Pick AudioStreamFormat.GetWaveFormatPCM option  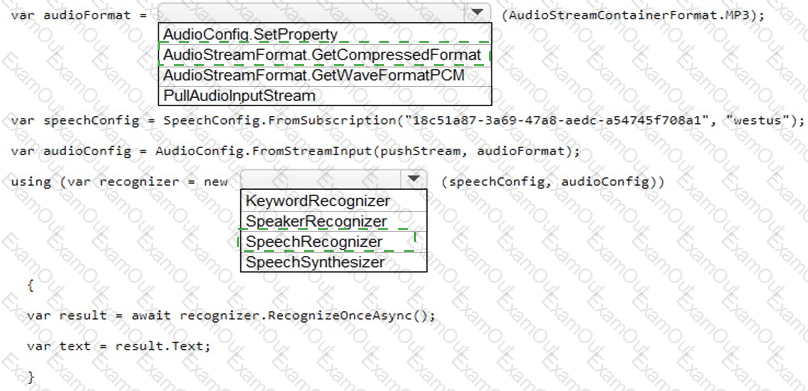coord(325,75)
